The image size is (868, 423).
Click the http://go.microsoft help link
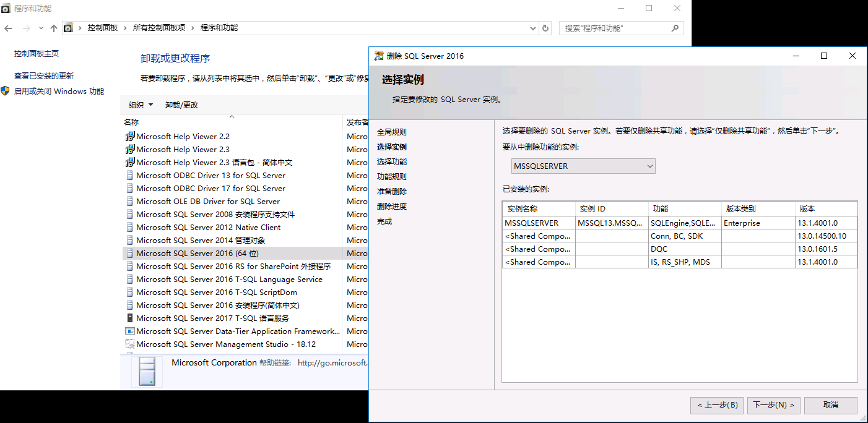pyautogui.click(x=333, y=363)
